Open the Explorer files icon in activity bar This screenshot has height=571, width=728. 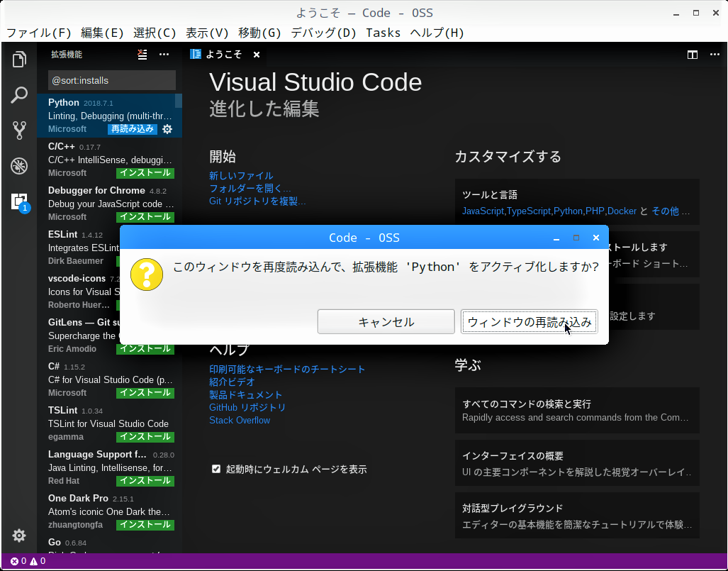coord(19,59)
